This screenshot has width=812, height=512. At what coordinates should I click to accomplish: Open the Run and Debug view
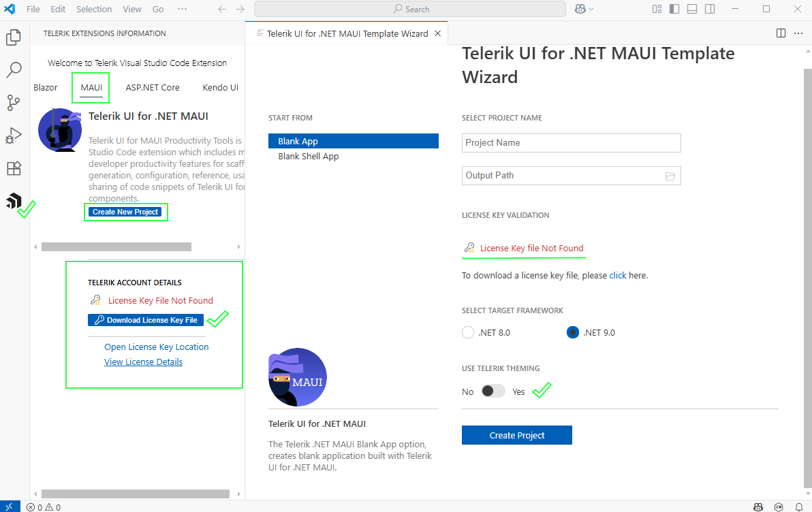click(14, 135)
